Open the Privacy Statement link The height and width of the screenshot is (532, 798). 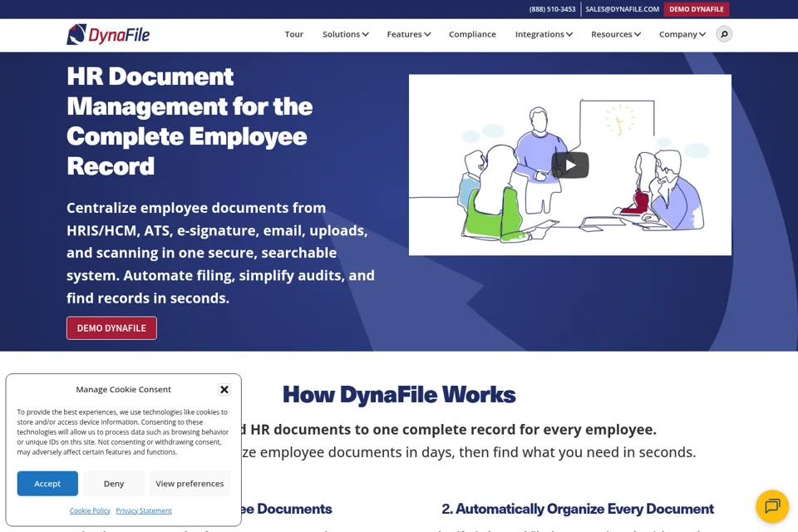[x=144, y=510]
